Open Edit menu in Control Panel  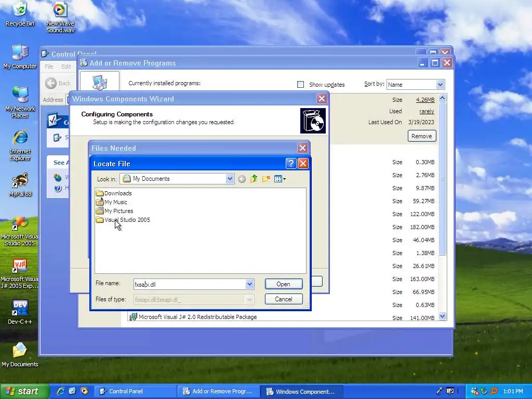[66, 66]
